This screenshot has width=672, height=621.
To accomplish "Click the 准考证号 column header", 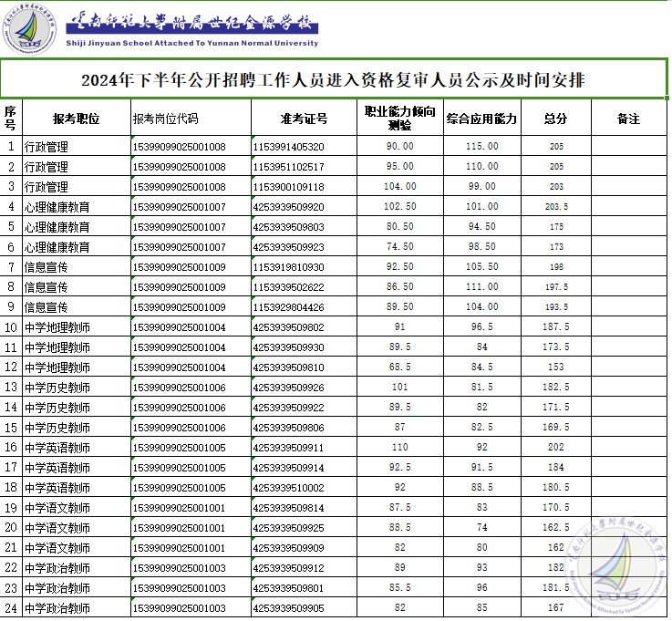I will pos(304,119).
